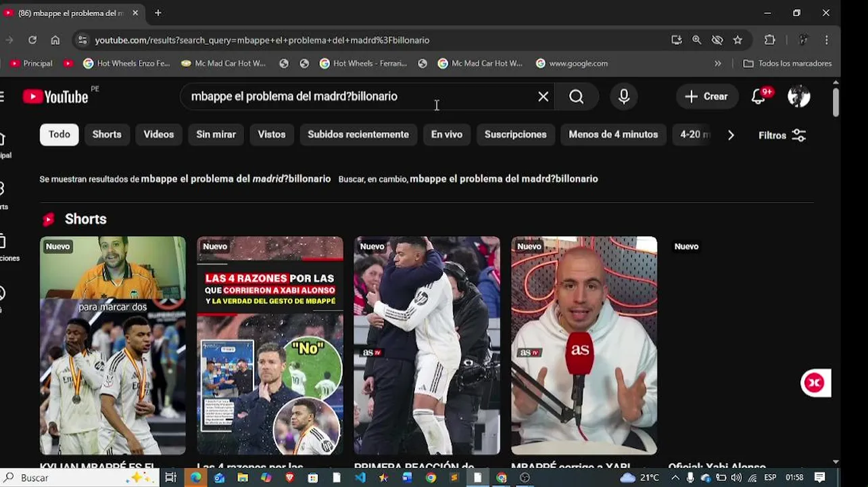Select the Vistos filter chip

(272, 135)
